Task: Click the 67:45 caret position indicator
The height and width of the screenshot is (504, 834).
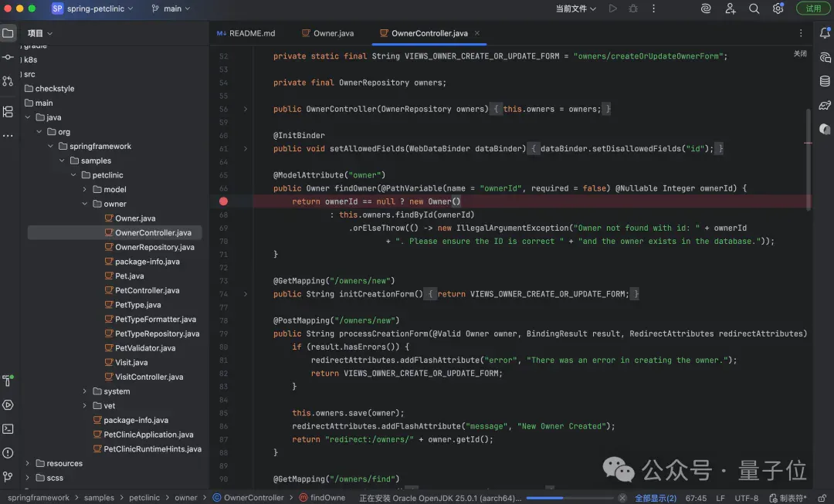Action: [696, 498]
